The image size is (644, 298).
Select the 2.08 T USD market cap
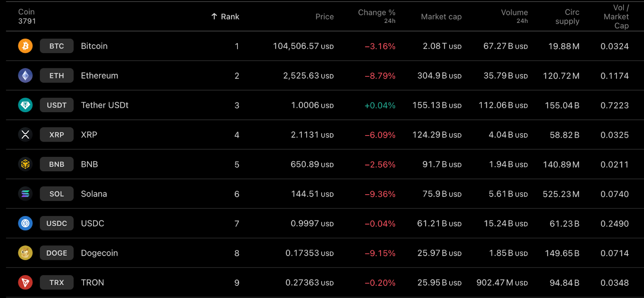pos(442,46)
